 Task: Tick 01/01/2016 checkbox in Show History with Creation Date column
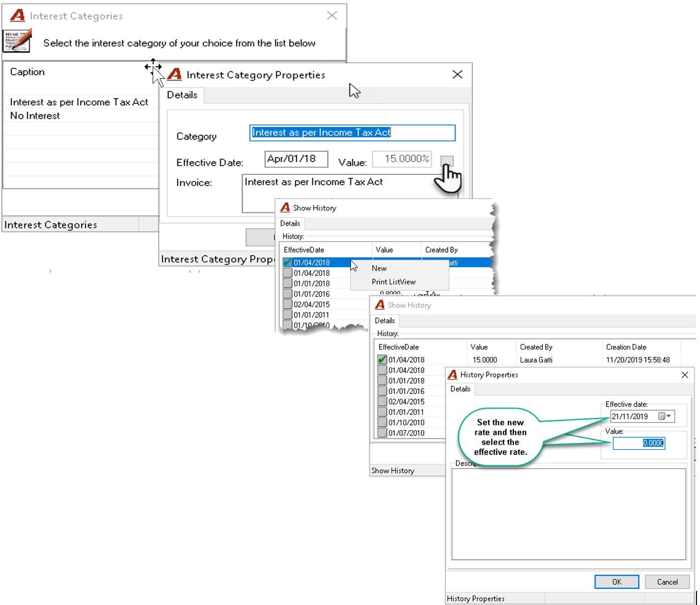tap(382, 391)
